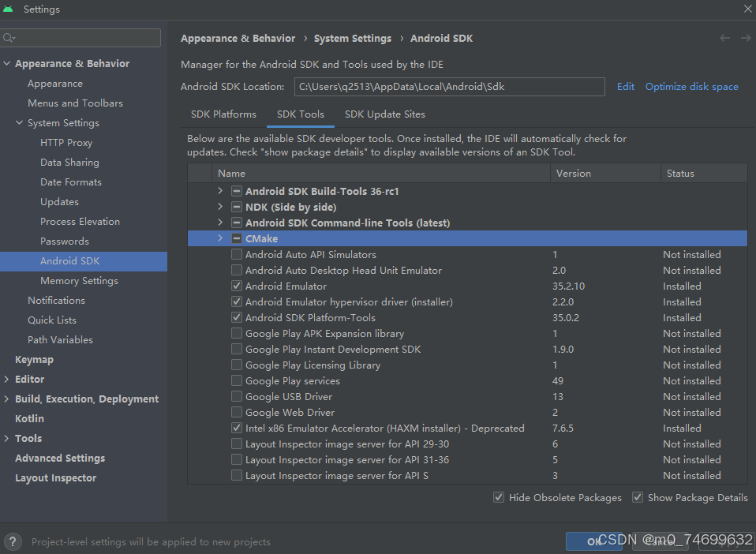Click Appearance & Behavior breadcrumb
Screen dimensions: 756x554
tap(238, 39)
